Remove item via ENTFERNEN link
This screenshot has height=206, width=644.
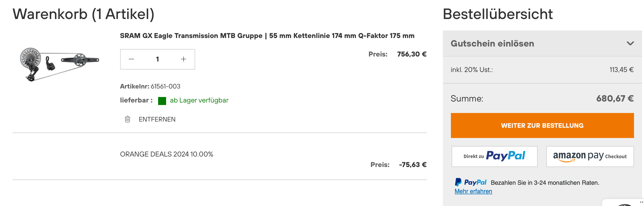(157, 119)
